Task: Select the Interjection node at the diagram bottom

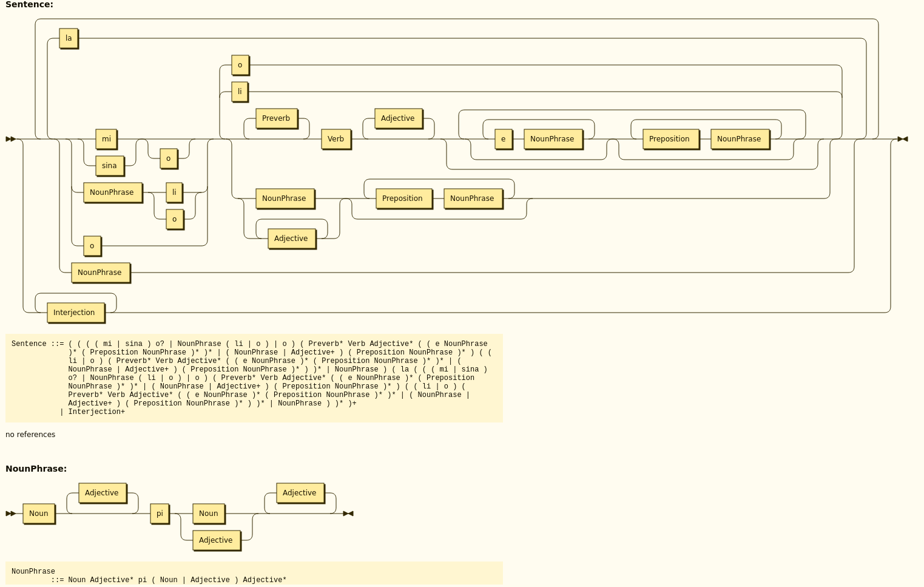Action: tap(74, 312)
